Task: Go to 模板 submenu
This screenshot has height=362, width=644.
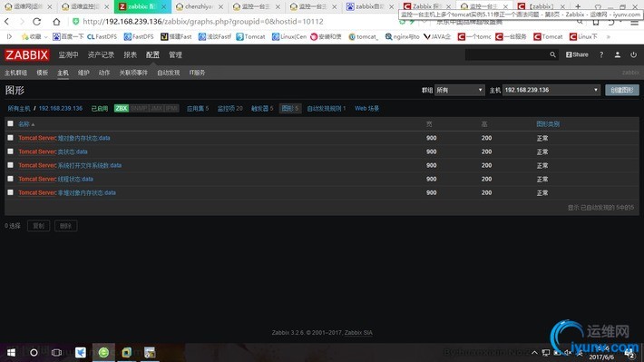Action: 43,73
